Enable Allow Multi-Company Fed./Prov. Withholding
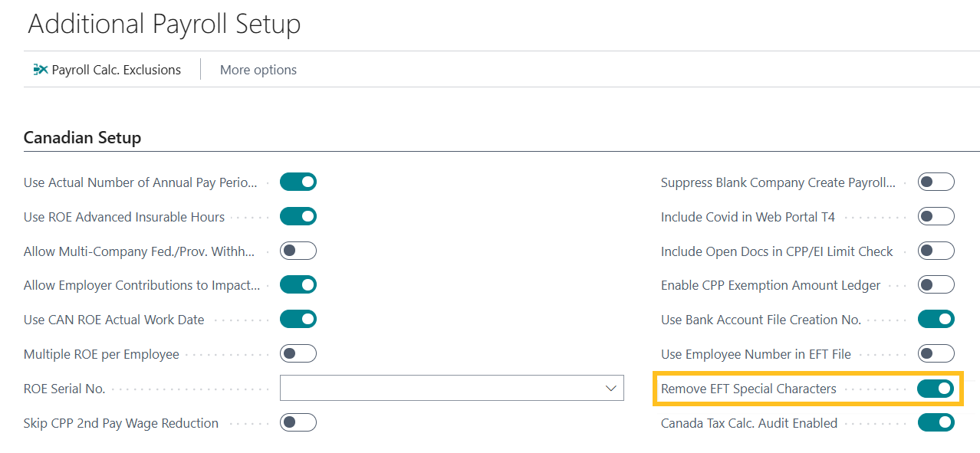Viewport: 980px width, 453px height. pos(298,251)
